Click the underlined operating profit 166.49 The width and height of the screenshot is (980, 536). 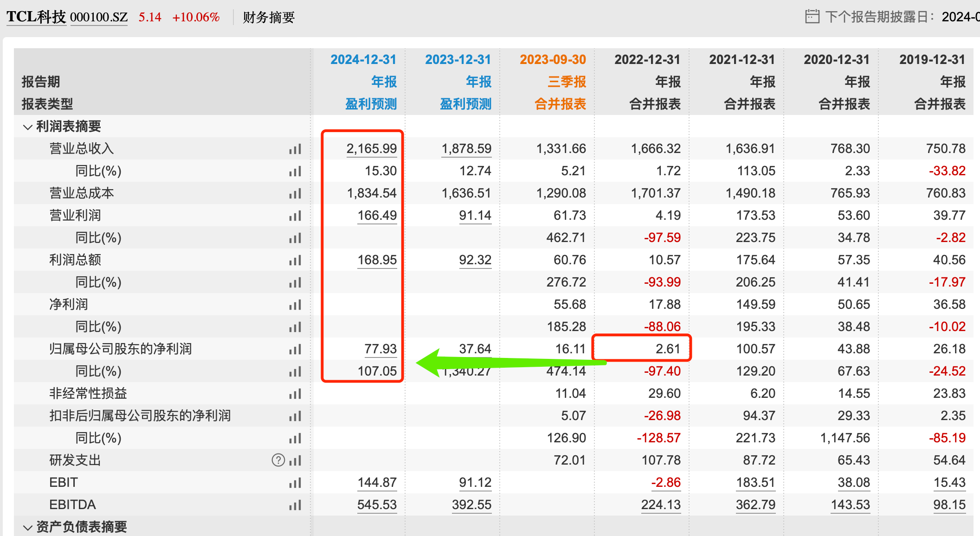pos(377,216)
